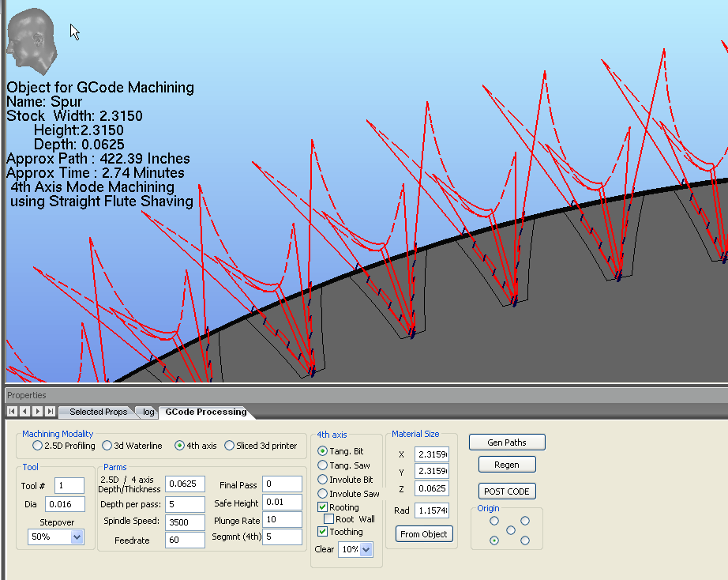728x580 pixels.
Task: Enable the Root Wall checkbox
Action: point(329,519)
